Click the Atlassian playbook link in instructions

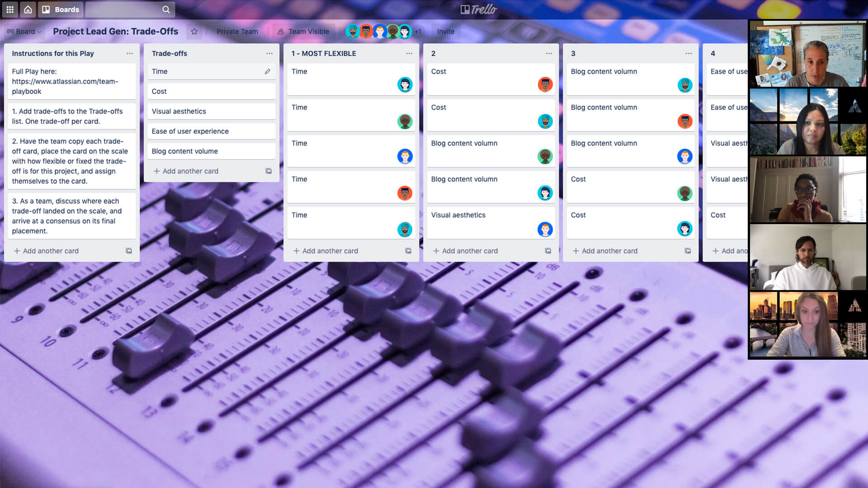point(65,86)
